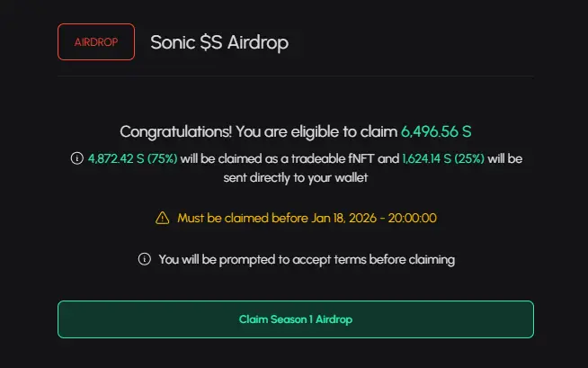Click the yellow warning triangle icon
588x368 pixels.
point(163,218)
